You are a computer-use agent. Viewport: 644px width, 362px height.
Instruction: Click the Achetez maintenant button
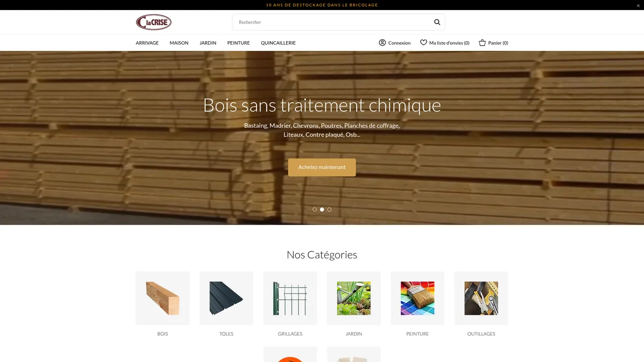322,167
